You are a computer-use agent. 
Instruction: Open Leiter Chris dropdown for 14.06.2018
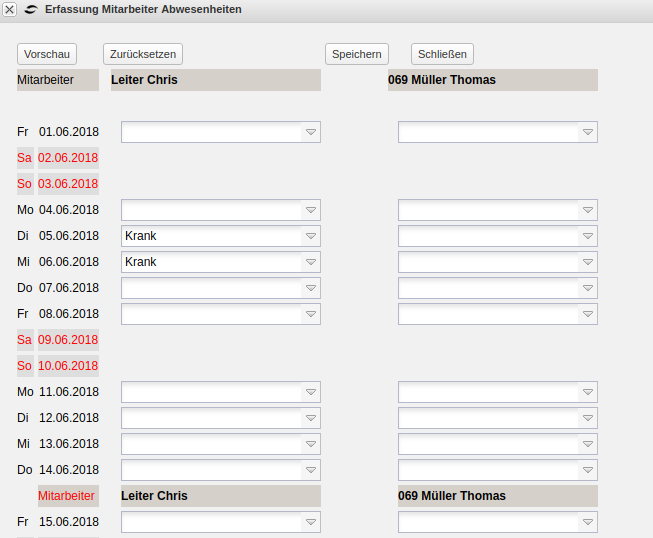point(310,470)
